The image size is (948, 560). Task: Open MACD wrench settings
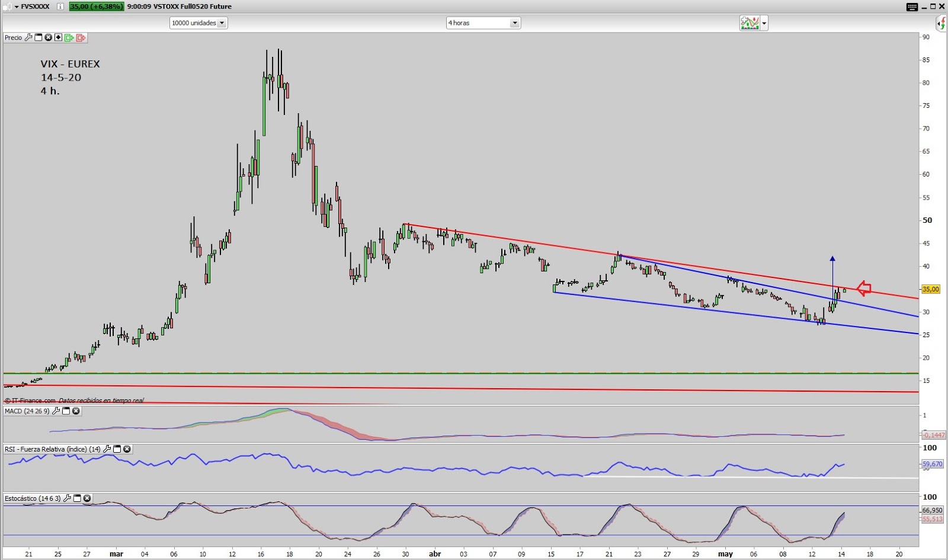pos(56,411)
